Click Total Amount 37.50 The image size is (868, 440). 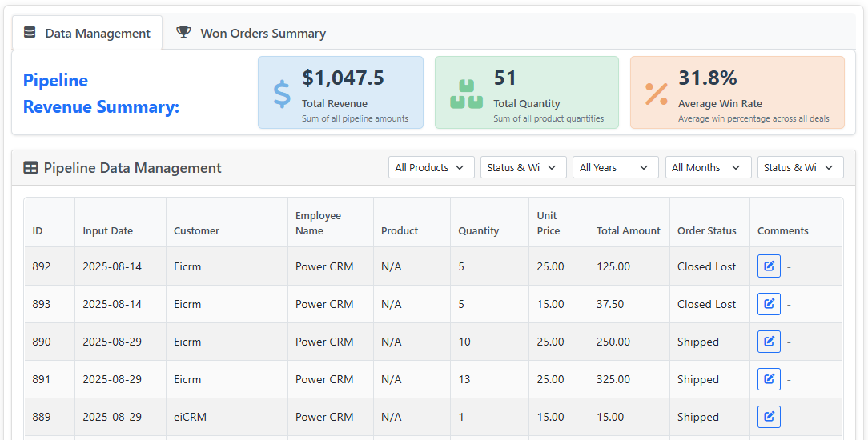(610, 304)
